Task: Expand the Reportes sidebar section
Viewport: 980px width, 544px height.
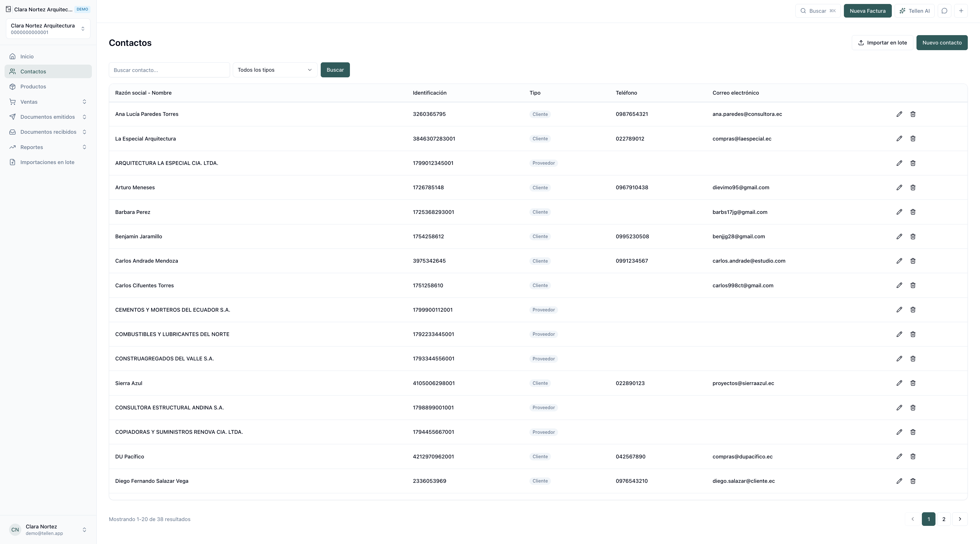Action: [x=48, y=147]
